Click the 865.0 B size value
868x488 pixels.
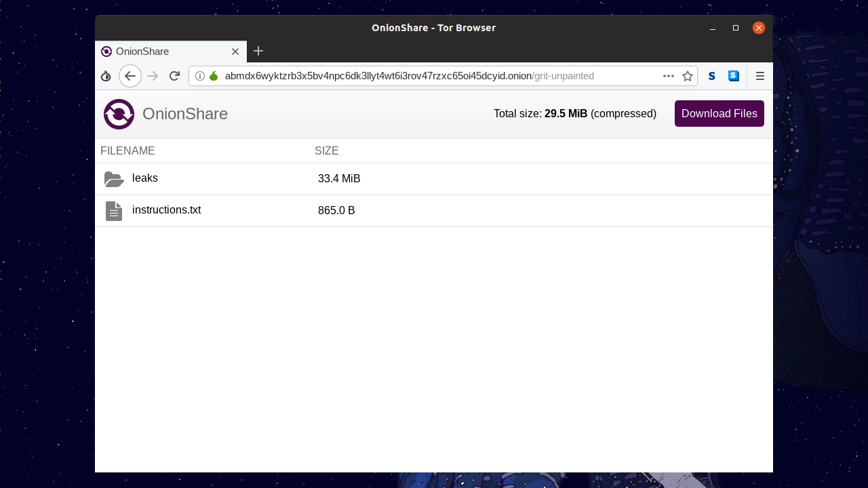tap(336, 211)
